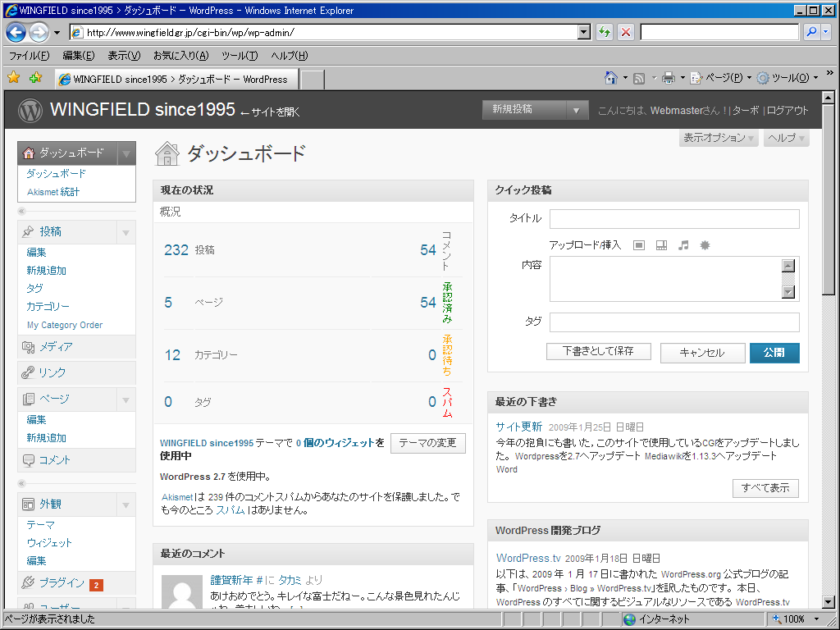Click the large Dashboard house icon by heading
840x630 pixels.
point(167,153)
